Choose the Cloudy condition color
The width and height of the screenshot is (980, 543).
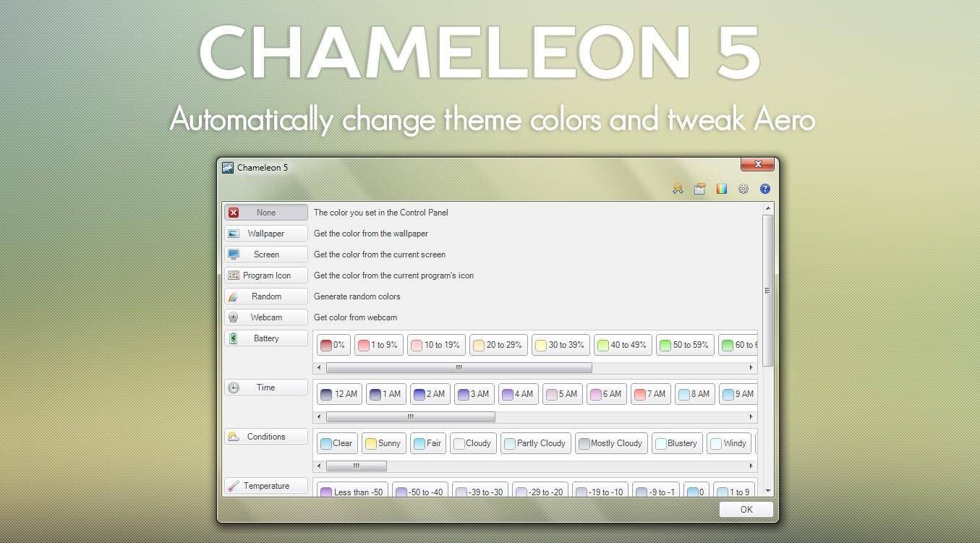pos(473,443)
